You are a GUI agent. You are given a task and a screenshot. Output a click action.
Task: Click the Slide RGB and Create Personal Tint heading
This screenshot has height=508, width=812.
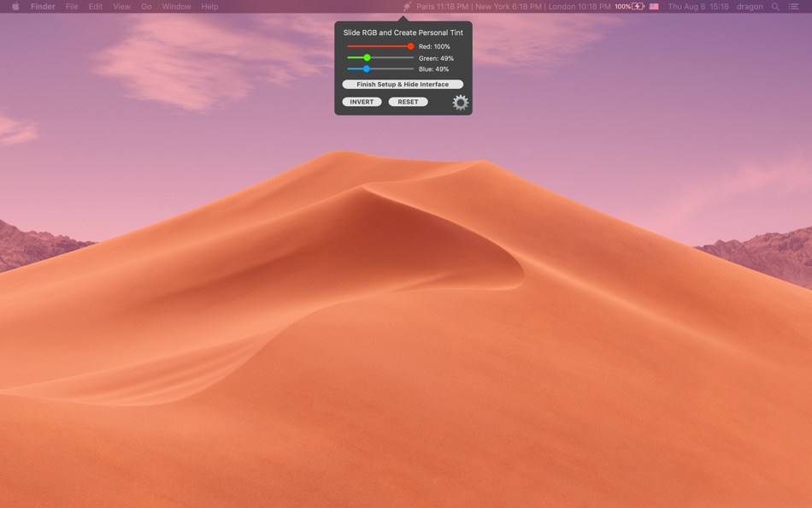pyautogui.click(x=403, y=32)
